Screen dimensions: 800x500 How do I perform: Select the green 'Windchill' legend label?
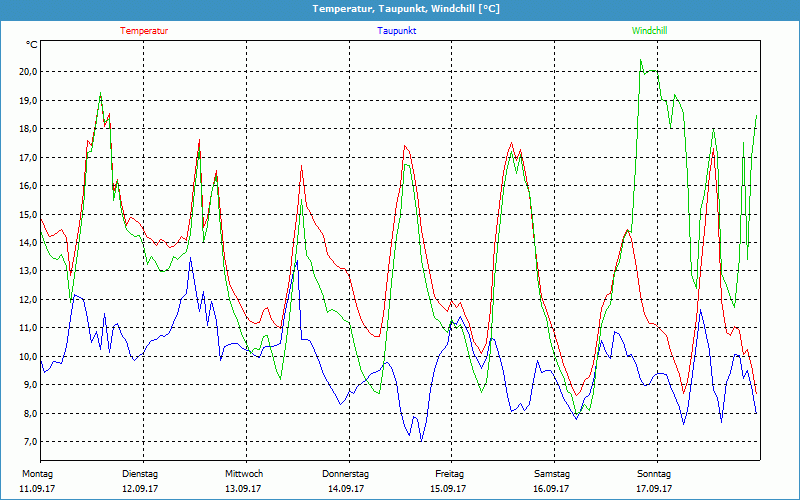coord(649,31)
